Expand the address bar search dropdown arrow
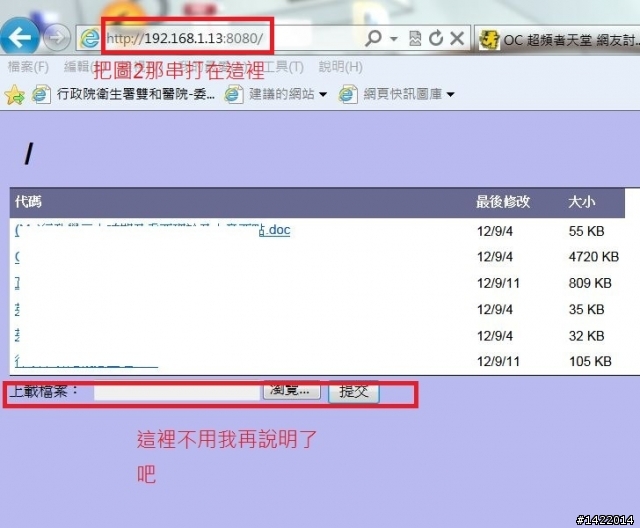The height and width of the screenshot is (528, 640). click(394, 39)
